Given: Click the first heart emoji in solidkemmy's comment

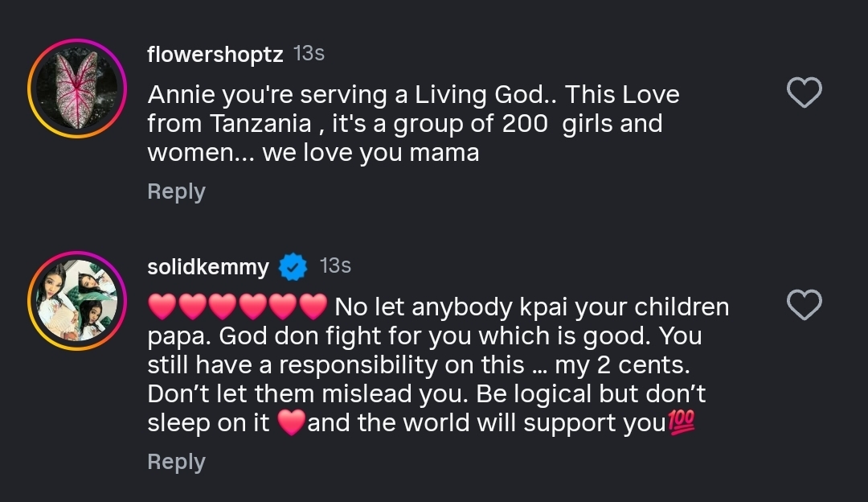Looking at the screenshot, I should (x=162, y=307).
